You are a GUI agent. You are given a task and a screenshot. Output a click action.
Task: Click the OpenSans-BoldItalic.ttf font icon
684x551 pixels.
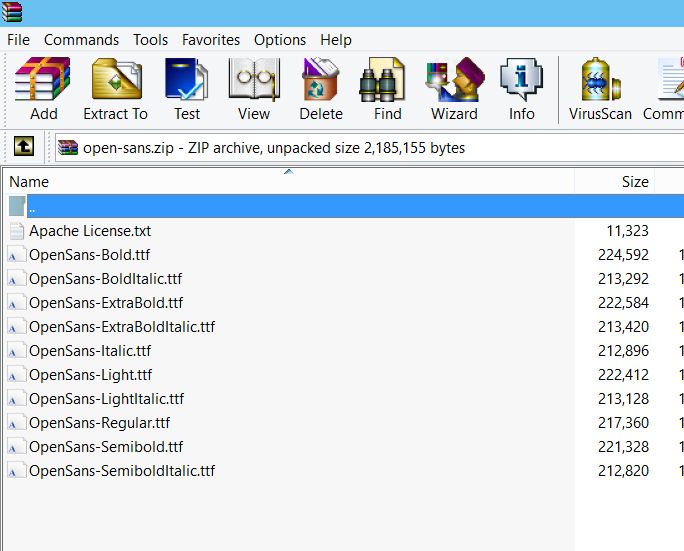pos(17,279)
